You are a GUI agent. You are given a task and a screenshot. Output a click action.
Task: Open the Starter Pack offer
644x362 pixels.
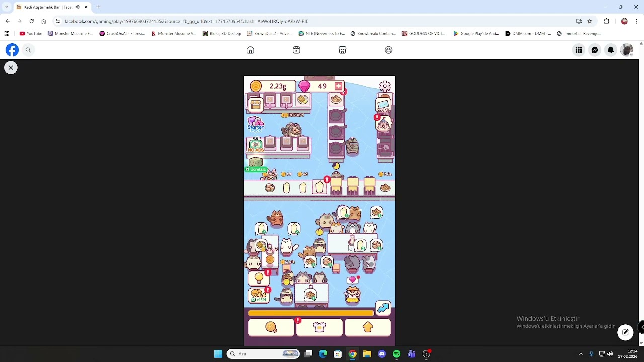point(256,125)
